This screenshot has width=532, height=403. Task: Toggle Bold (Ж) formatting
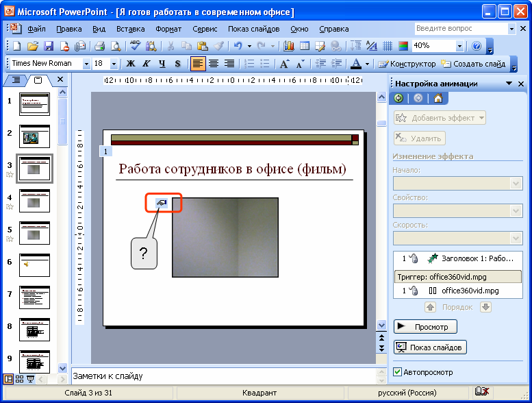click(131, 64)
